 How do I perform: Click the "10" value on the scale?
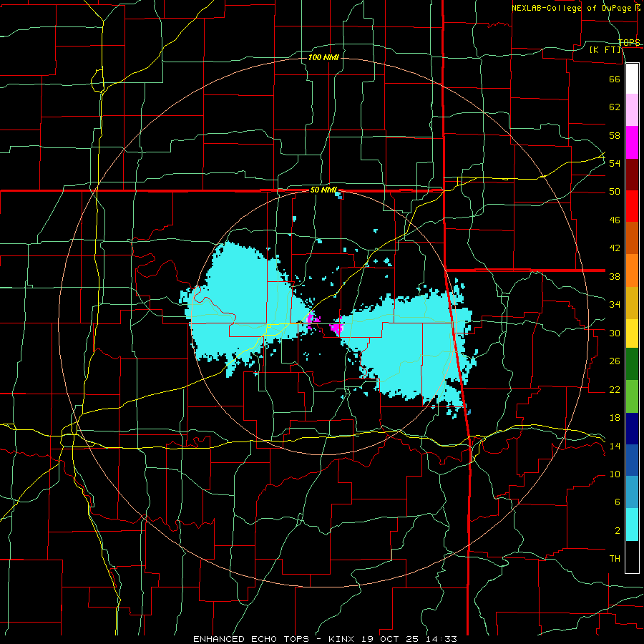[x=615, y=474]
